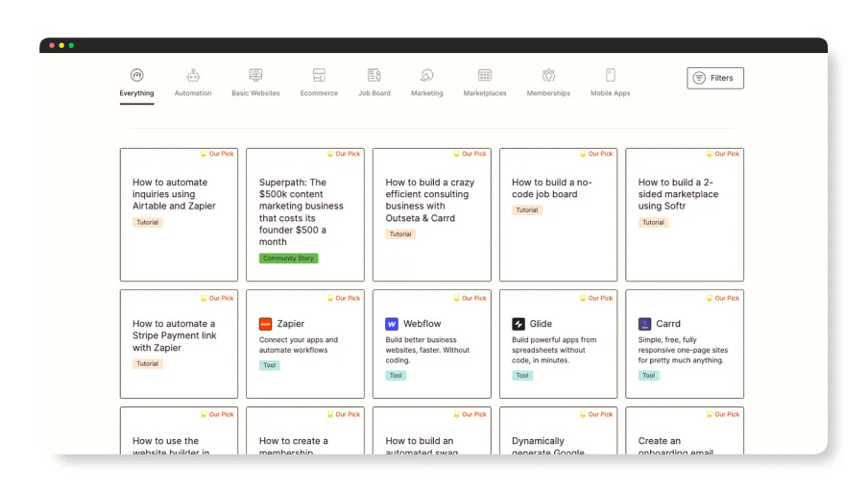Switch to the Ecommerce tab label
Screen dimensions: 868x492
tap(319, 93)
